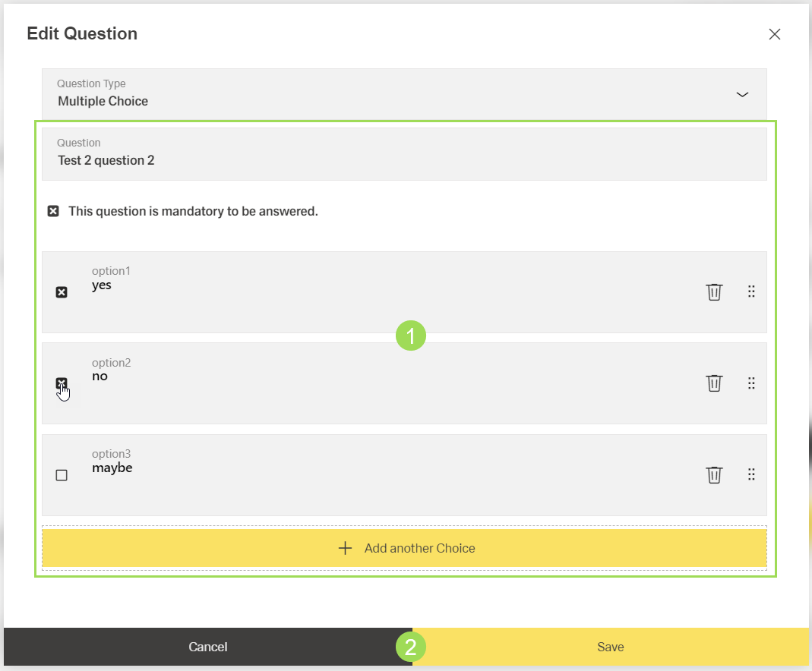
Task: Delete the option1 "yes" choice
Action: [x=714, y=291]
